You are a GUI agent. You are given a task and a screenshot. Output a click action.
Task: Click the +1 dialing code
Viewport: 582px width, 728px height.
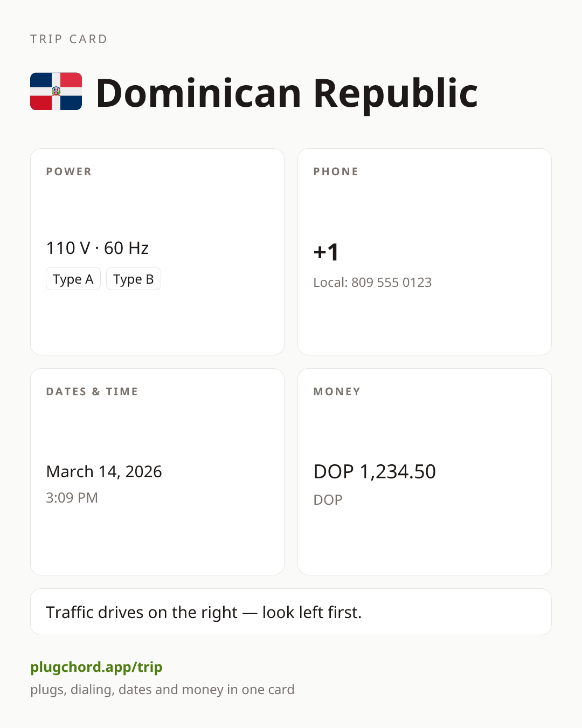click(x=326, y=252)
